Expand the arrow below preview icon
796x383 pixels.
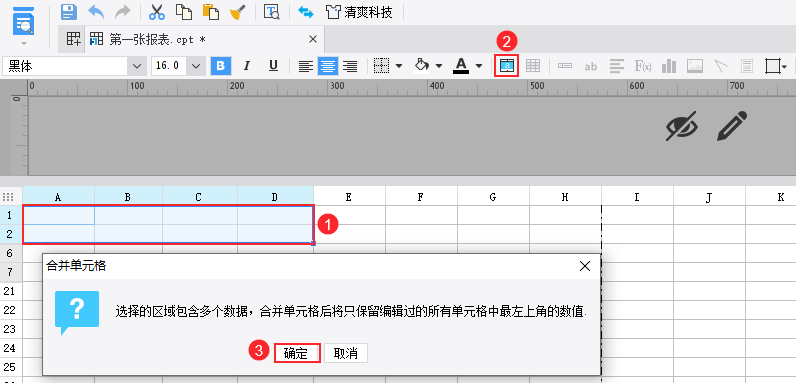(x=23, y=45)
